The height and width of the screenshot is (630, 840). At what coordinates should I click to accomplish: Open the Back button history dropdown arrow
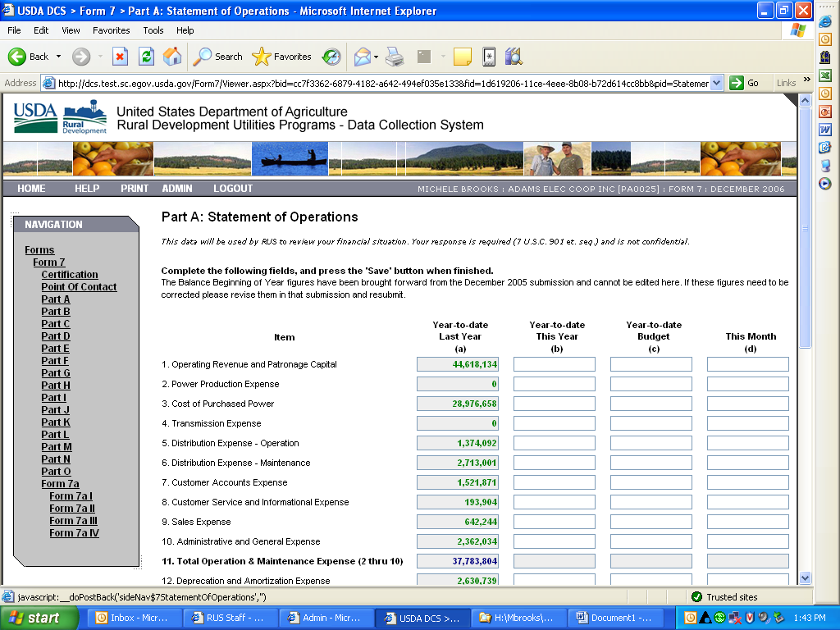click(58, 57)
